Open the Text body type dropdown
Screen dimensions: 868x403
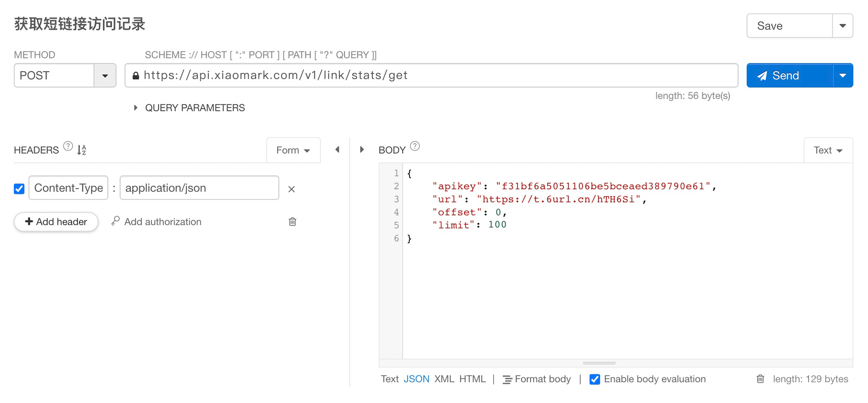pyautogui.click(x=828, y=150)
